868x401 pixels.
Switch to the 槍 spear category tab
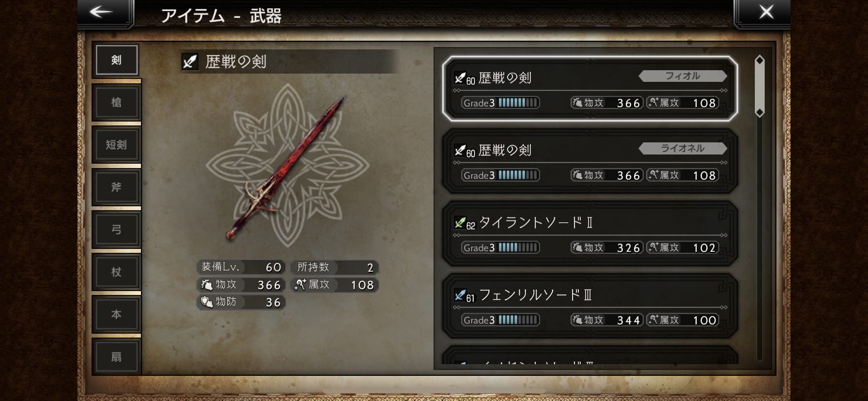pos(117,102)
